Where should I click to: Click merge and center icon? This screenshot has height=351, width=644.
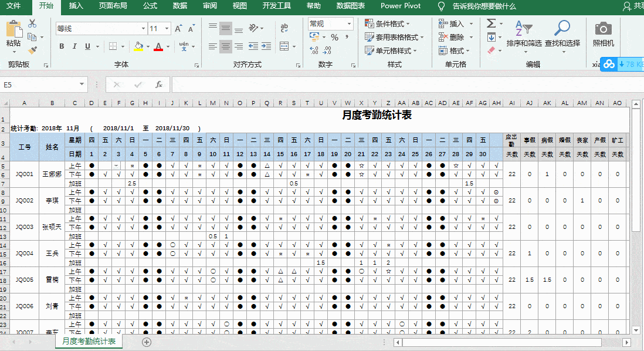pyautogui.click(x=284, y=46)
